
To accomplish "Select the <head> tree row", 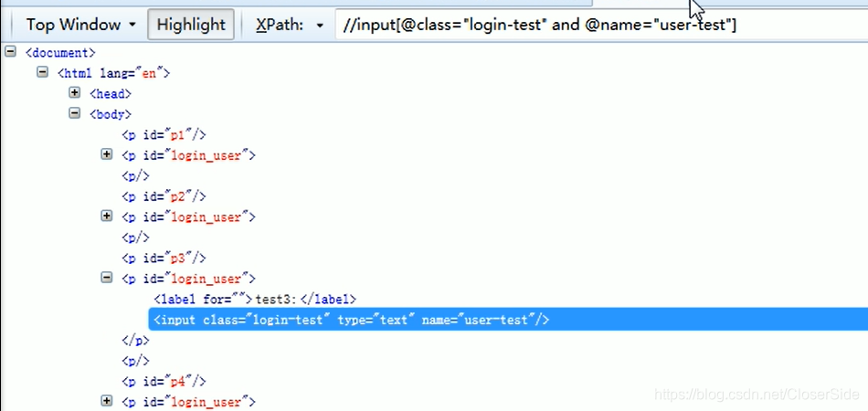I will pyautogui.click(x=111, y=94).
